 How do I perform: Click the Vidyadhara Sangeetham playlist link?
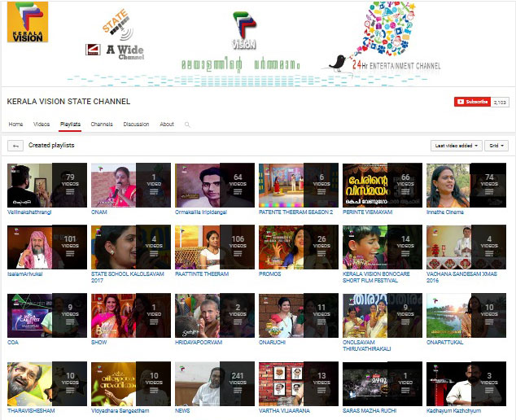click(x=120, y=411)
